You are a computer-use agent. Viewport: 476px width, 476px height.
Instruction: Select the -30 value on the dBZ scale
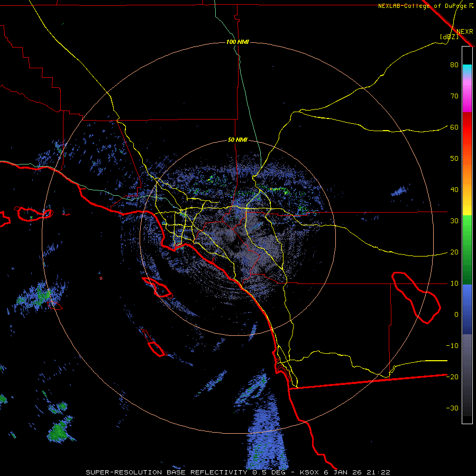click(452, 408)
